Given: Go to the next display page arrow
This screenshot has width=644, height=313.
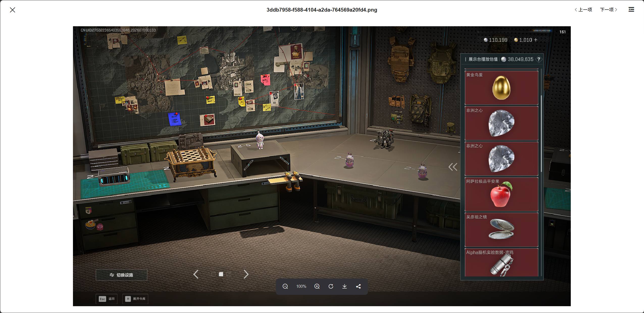Looking at the screenshot, I should point(246,274).
